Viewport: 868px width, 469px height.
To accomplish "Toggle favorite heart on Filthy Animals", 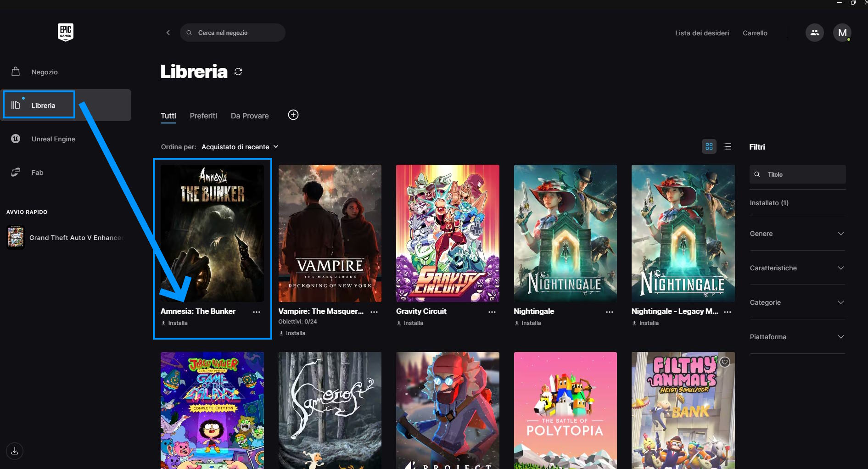I will coord(725,362).
